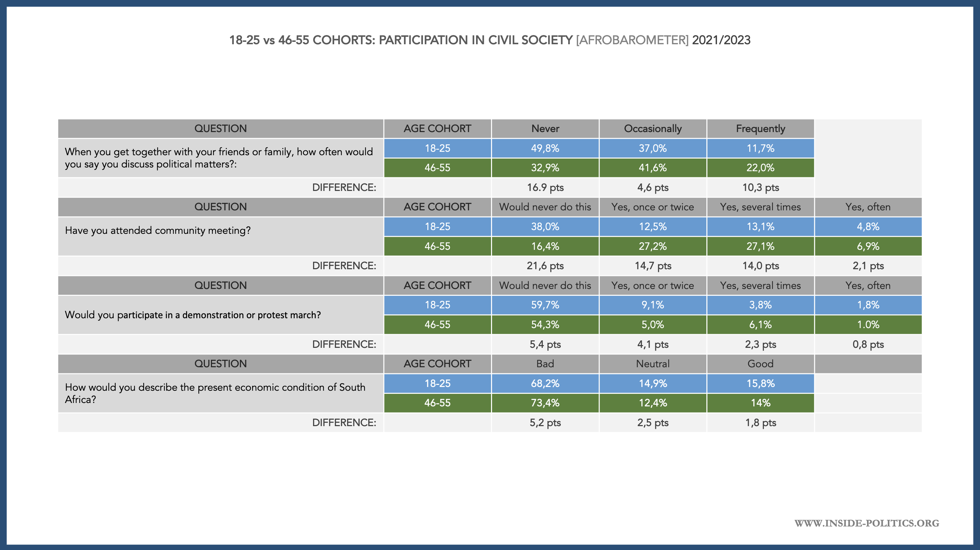Select the Occasionally column header
Screen dimensions: 980x550
pyautogui.click(x=652, y=129)
